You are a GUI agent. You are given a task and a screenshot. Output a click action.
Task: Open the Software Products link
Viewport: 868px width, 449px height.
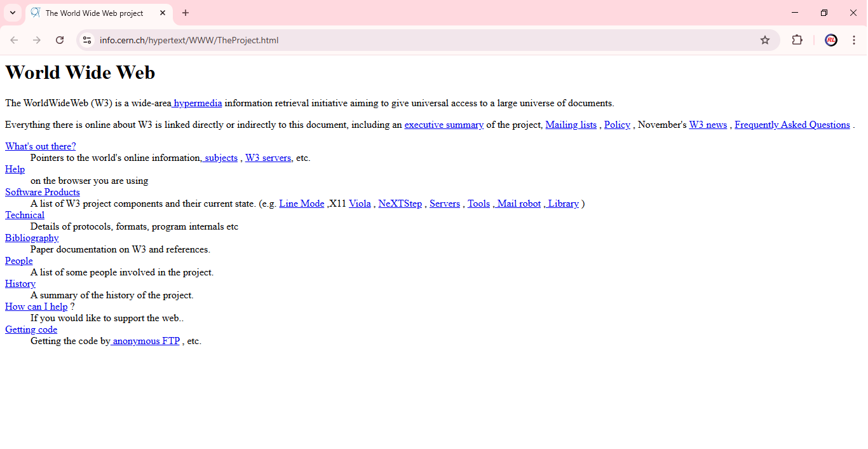coord(43,192)
